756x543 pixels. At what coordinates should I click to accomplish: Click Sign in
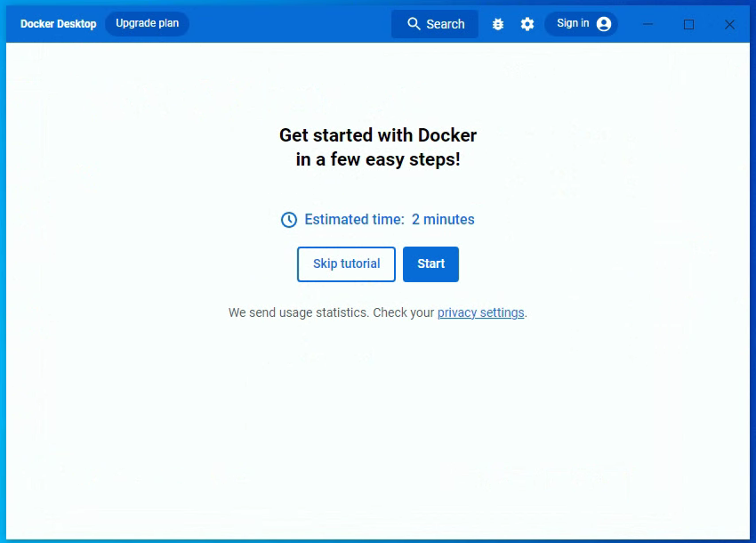click(x=581, y=24)
